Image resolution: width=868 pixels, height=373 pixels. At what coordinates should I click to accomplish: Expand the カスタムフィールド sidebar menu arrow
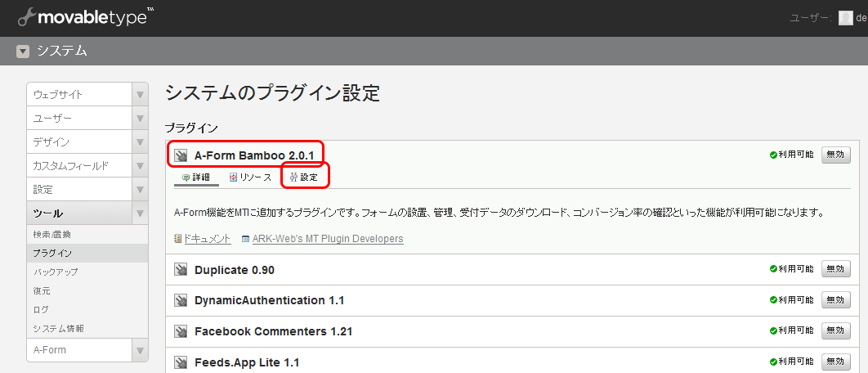click(140, 166)
